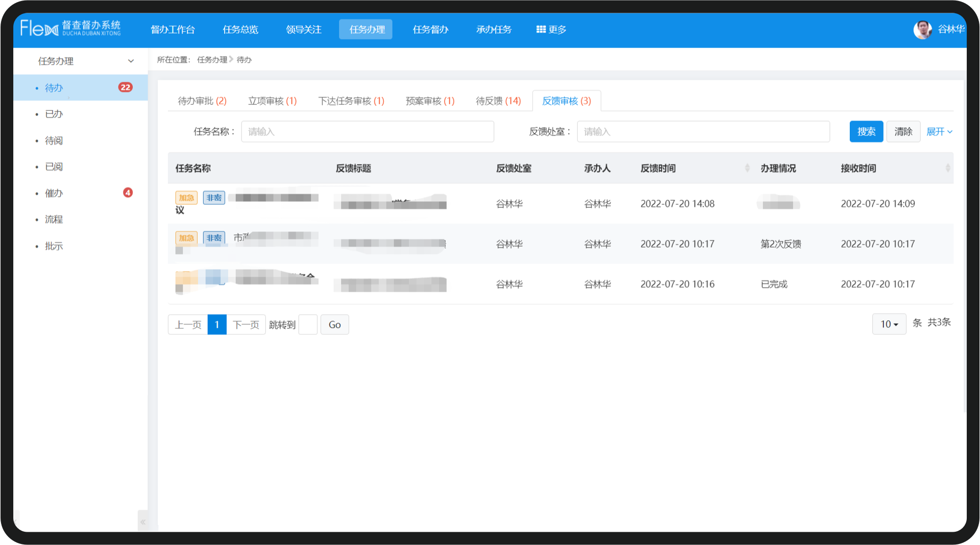The image size is (980, 545).
Task: Collapse sidebar using the double-chevron icon
Action: click(x=143, y=522)
